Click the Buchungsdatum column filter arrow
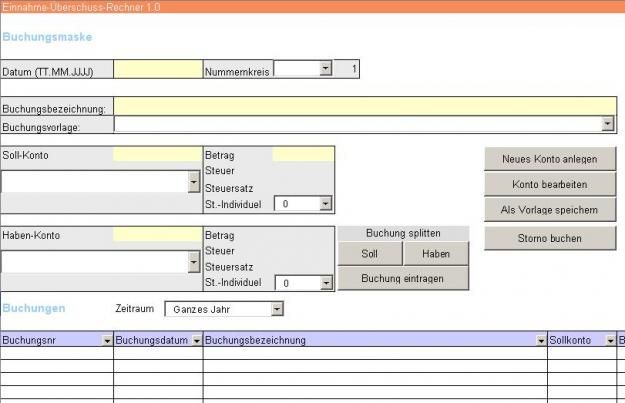This screenshot has width=625, height=403. 197,340
